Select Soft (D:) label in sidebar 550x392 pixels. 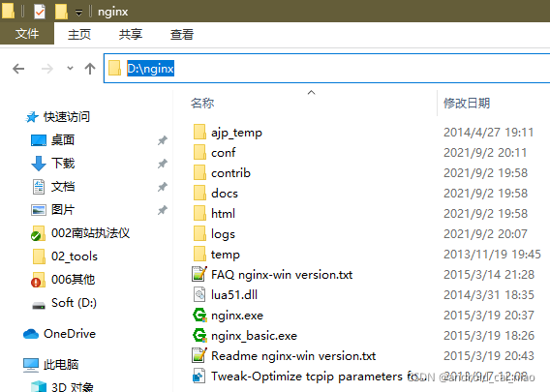coord(74,303)
